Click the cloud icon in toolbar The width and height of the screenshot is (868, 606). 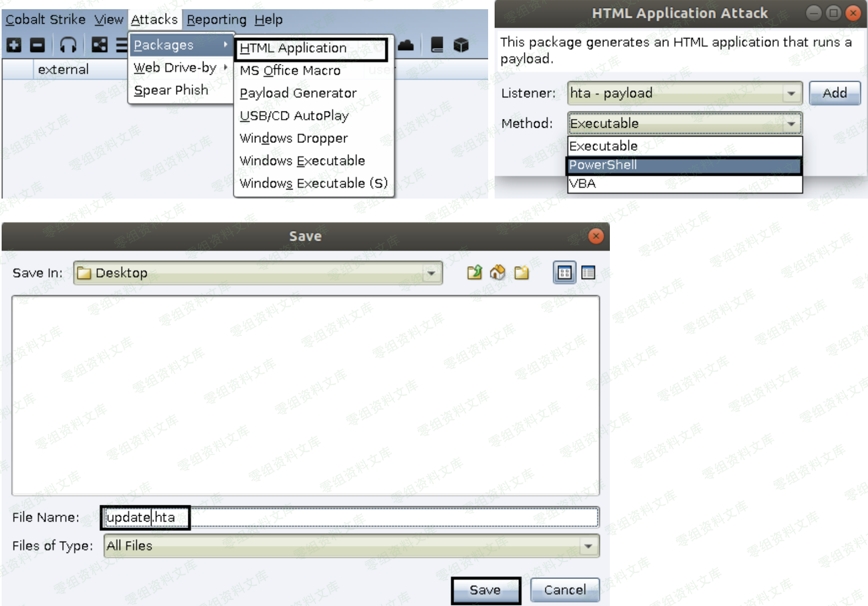pyautogui.click(x=406, y=45)
